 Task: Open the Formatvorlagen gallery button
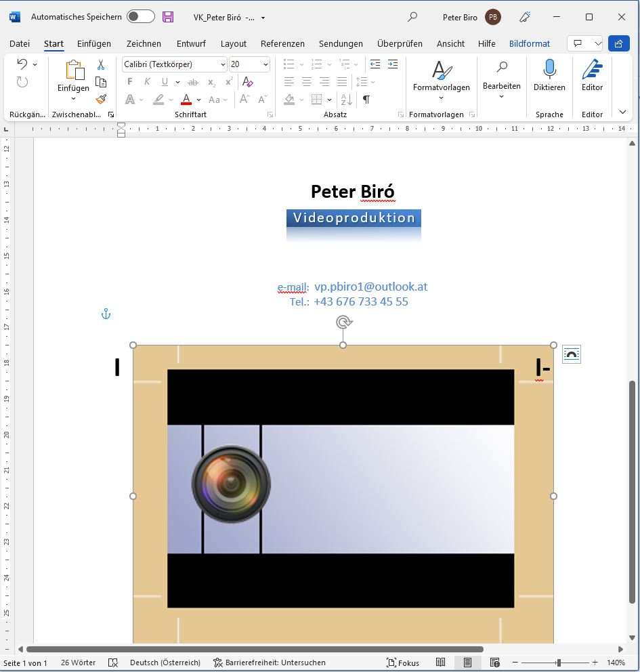click(x=441, y=77)
